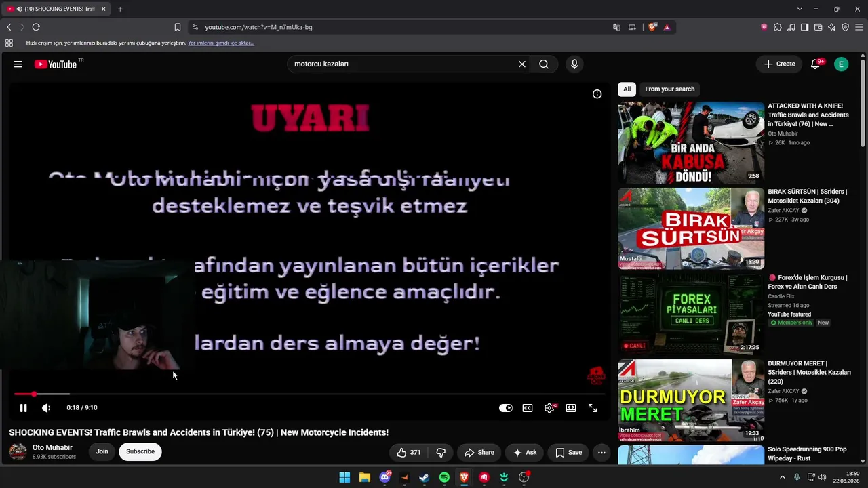Save video to a playlist
The width and height of the screenshot is (868, 488).
point(568,453)
